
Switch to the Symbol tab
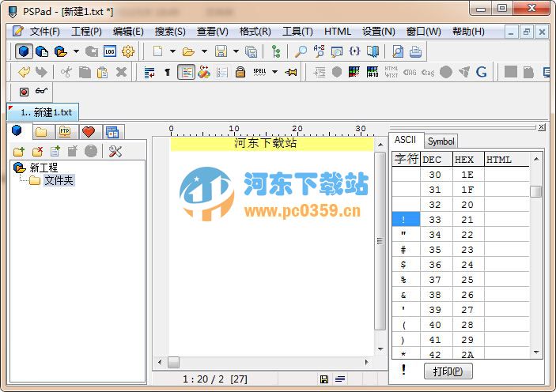click(x=441, y=141)
